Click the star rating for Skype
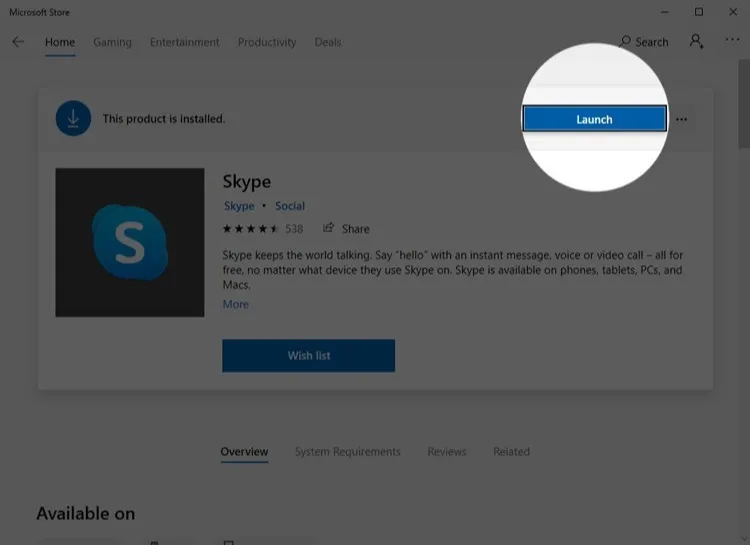The width and height of the screenshot is (750, 545). pos(250,229)
